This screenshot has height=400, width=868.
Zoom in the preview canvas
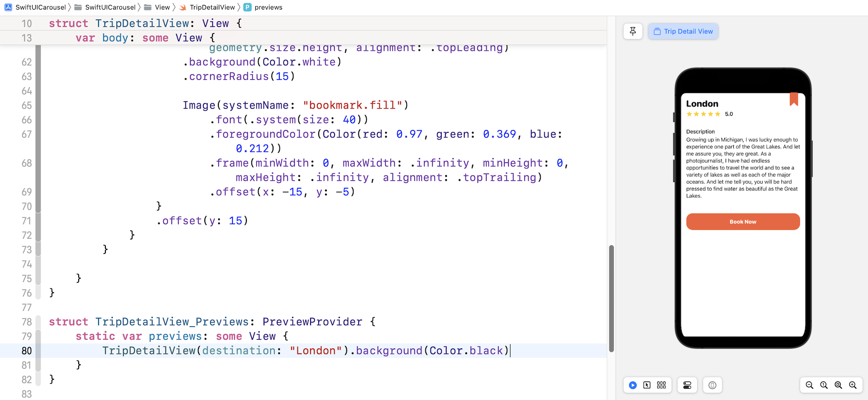pyautogui.click(x=853, y=385)
